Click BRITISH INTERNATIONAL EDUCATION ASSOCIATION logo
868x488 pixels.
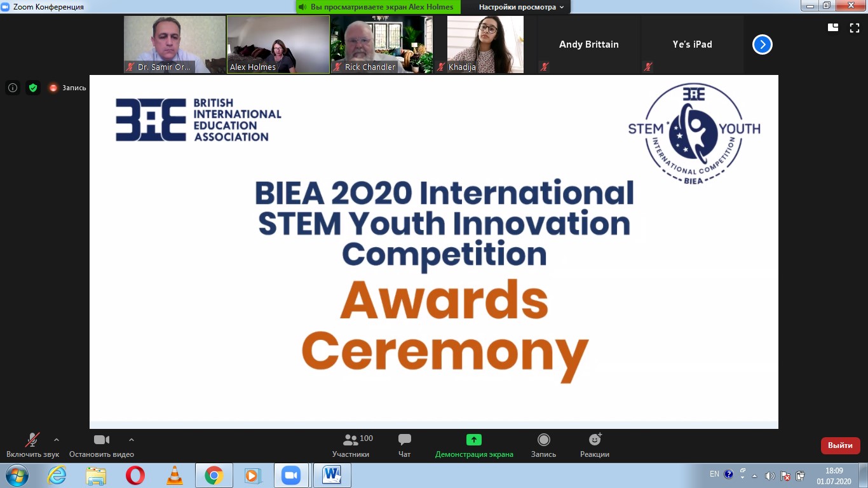198,119
